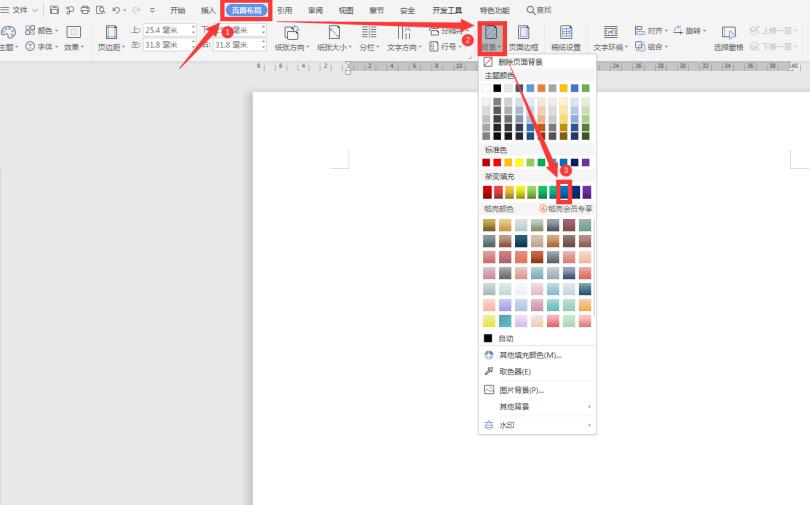Expand the undo history dropdown arrow
This screenshot has width=810, height=505.
coord(124,10)
